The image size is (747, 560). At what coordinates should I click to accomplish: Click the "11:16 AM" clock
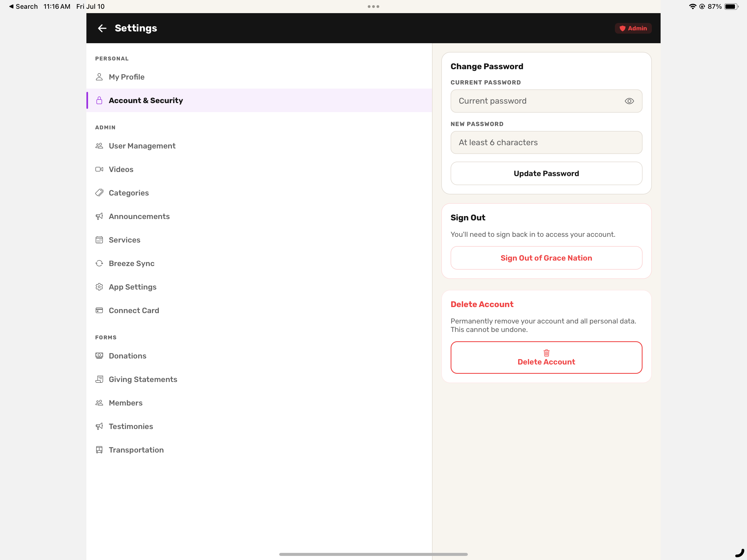(x=57, y=6)
